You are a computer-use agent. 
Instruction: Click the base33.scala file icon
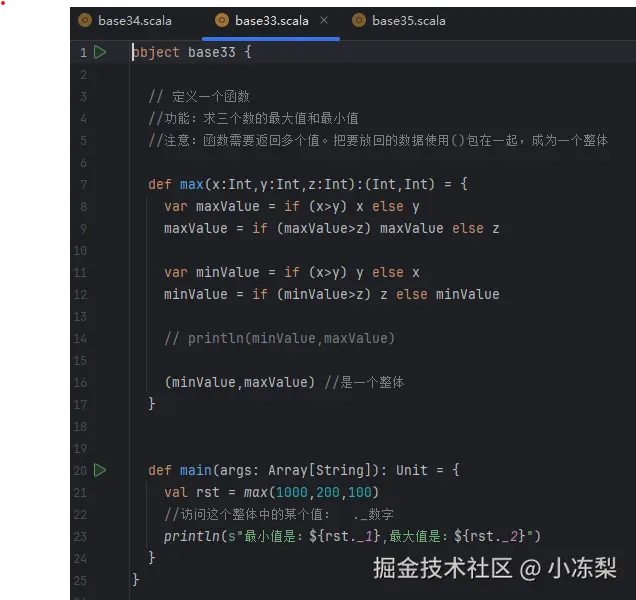[x=222, y=20]
